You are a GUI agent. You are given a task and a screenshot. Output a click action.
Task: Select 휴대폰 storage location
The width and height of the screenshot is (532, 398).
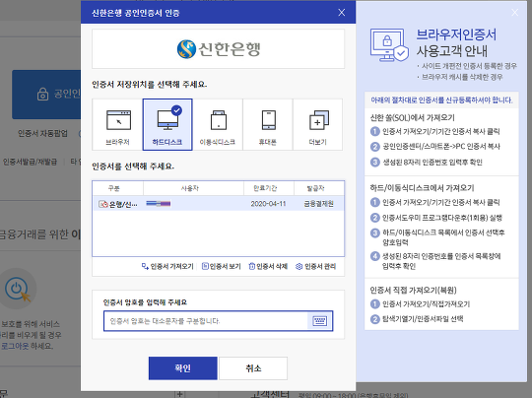tap(268, 124)
